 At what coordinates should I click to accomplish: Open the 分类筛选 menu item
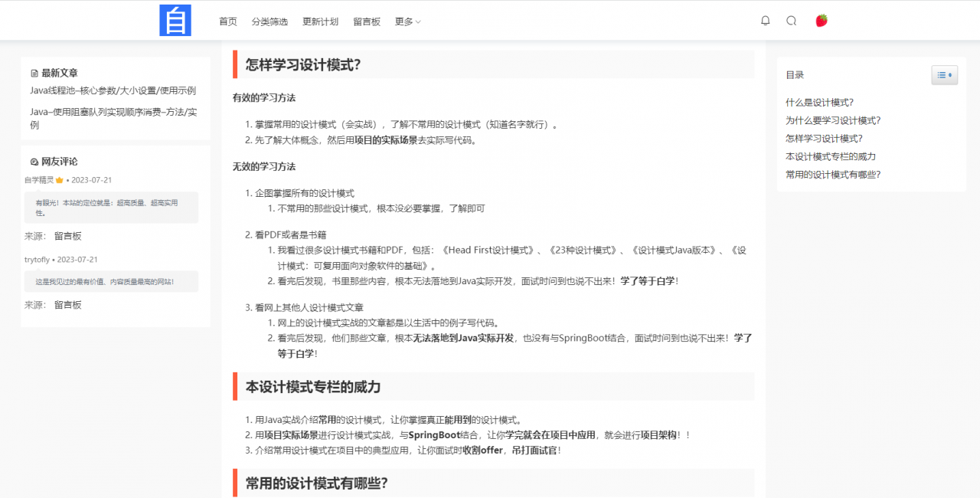point(269,21)
